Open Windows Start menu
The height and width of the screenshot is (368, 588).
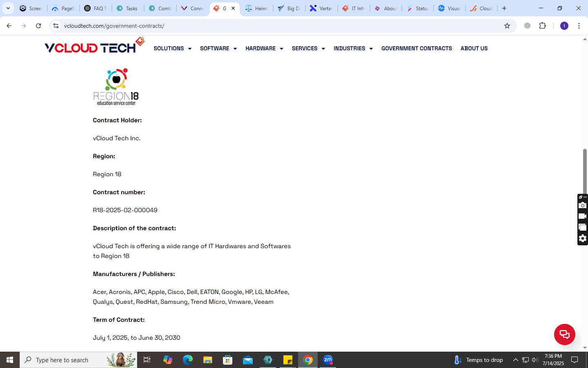(10, 360)
